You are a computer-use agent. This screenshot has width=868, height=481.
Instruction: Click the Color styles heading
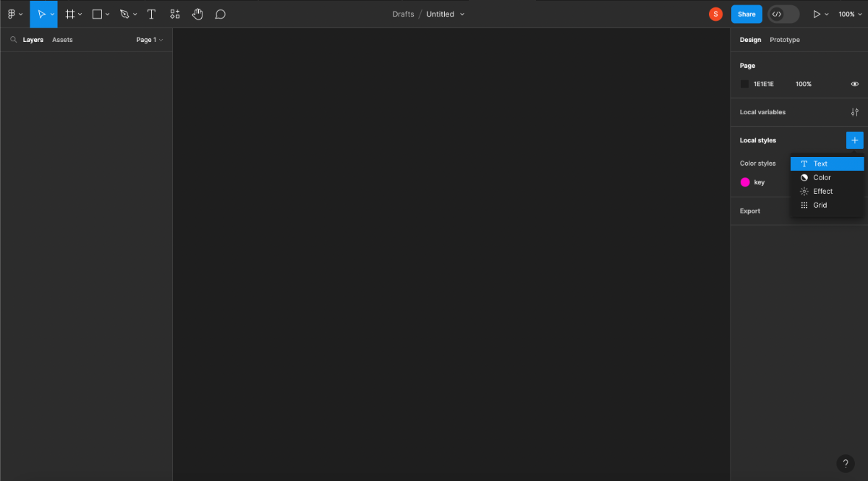click(757, 163)
